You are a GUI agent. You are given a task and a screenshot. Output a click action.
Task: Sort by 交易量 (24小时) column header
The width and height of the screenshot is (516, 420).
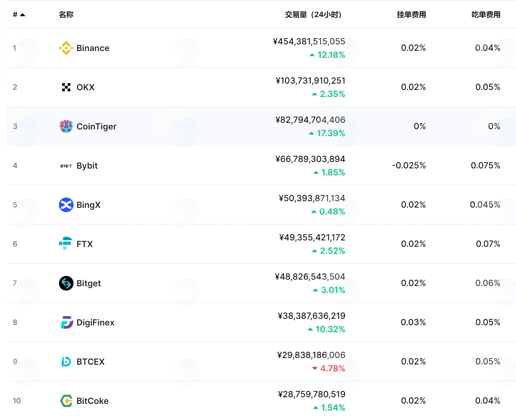313,15
